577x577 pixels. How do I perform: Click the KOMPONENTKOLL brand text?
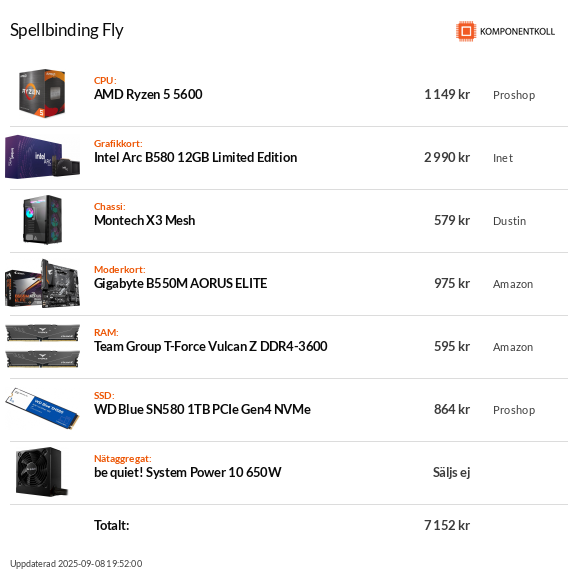[517, 31]
